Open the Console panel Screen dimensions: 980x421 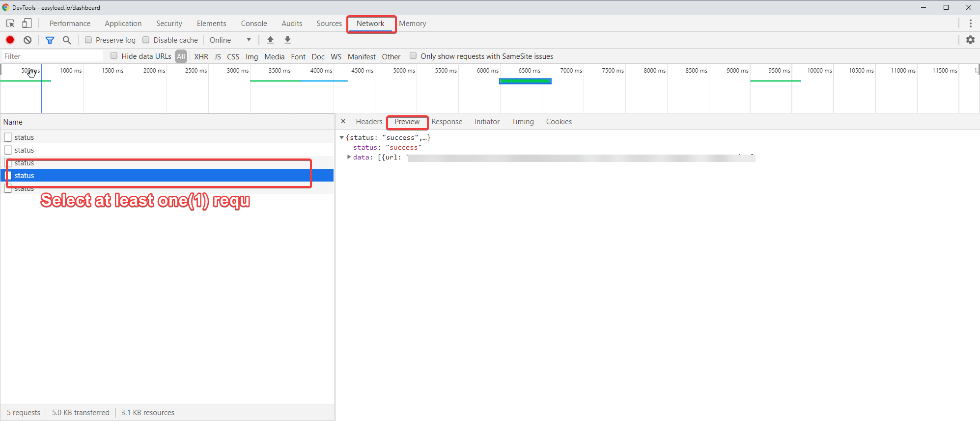click(254, 24)
